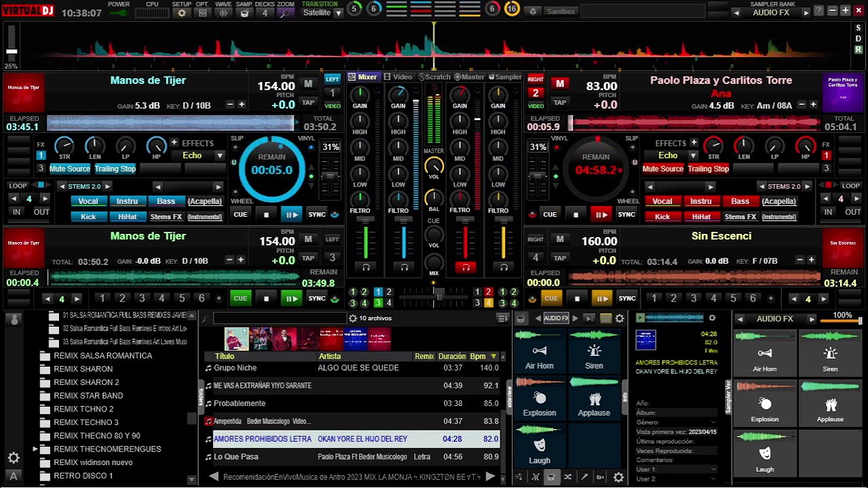Sort by Bpm column arrow
This screenshot has width=868, height=488.
[x=494, y=357]
